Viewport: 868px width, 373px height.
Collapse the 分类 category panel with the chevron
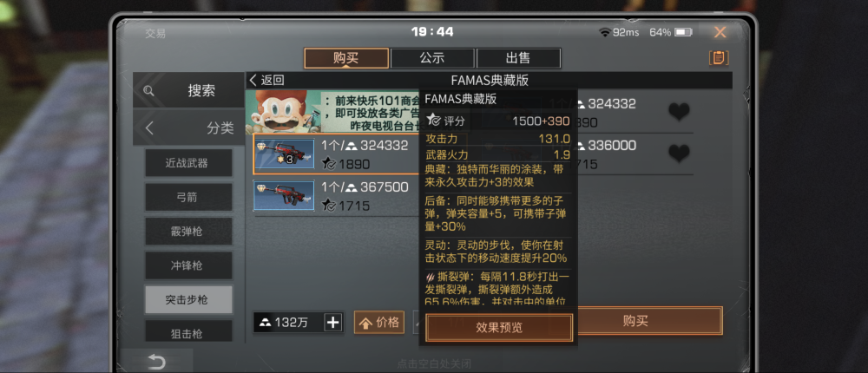(149, 128)
